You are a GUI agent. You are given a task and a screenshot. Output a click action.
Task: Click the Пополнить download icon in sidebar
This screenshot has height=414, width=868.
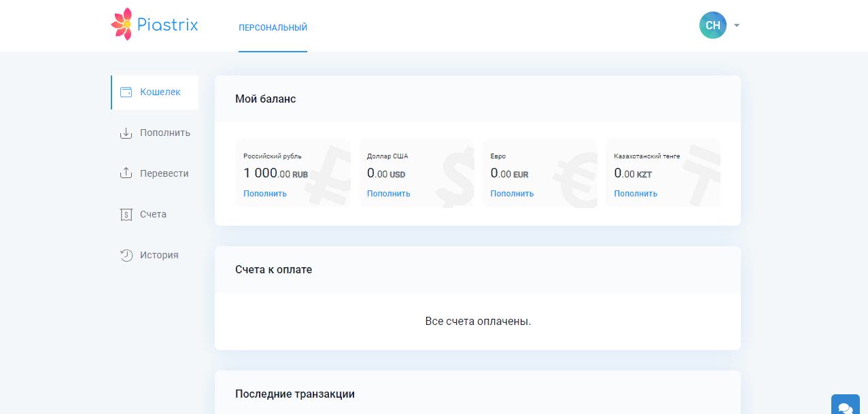click(x=126, y=133)
